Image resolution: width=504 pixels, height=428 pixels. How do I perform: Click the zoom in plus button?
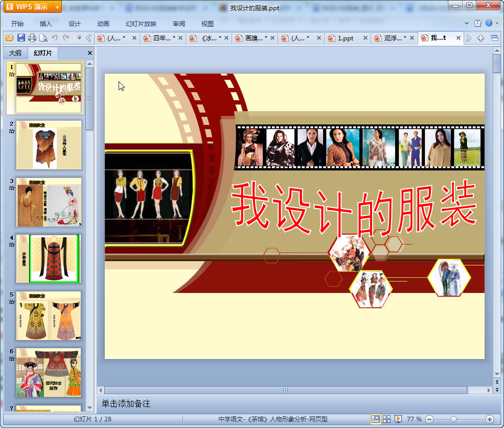[x=490, y=419]
